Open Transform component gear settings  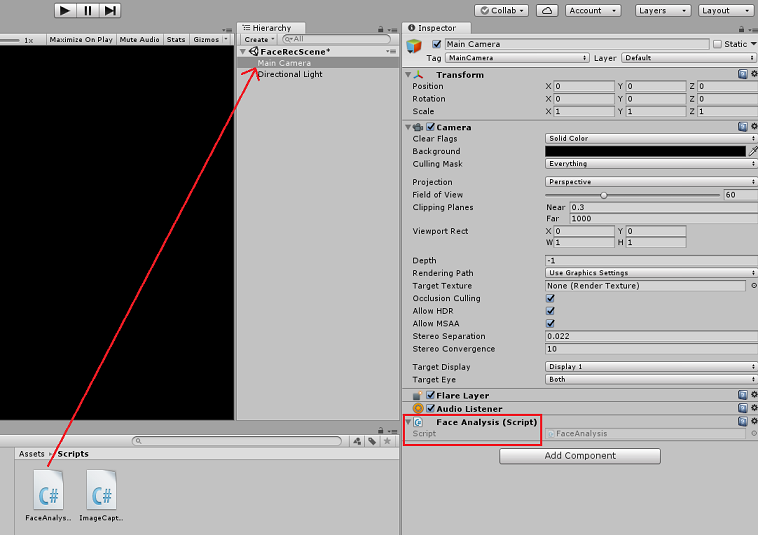(754, 74)
